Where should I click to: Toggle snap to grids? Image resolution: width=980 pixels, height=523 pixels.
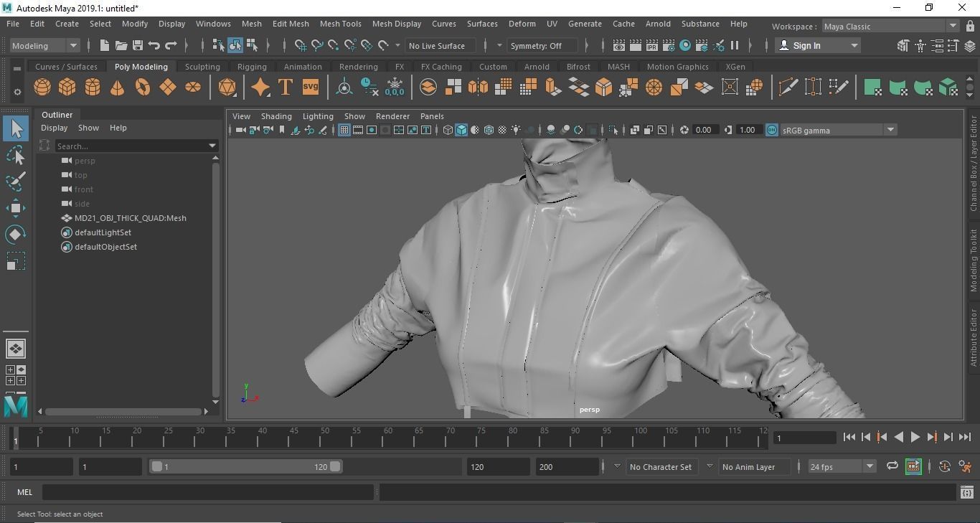pyautogui.click(x=301, y=46)
